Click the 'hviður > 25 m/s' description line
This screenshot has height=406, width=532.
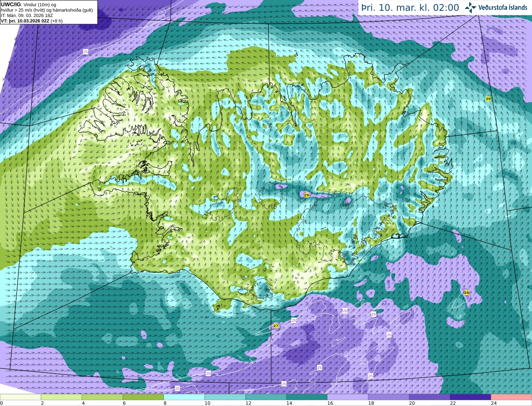point(47,10)
